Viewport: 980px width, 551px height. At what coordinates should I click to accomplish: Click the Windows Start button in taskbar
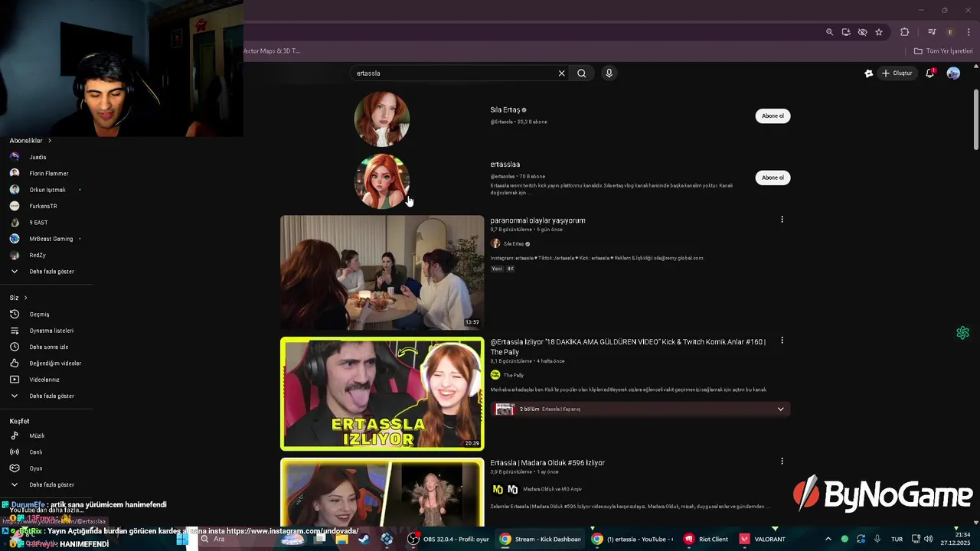[x=182, y=539]
